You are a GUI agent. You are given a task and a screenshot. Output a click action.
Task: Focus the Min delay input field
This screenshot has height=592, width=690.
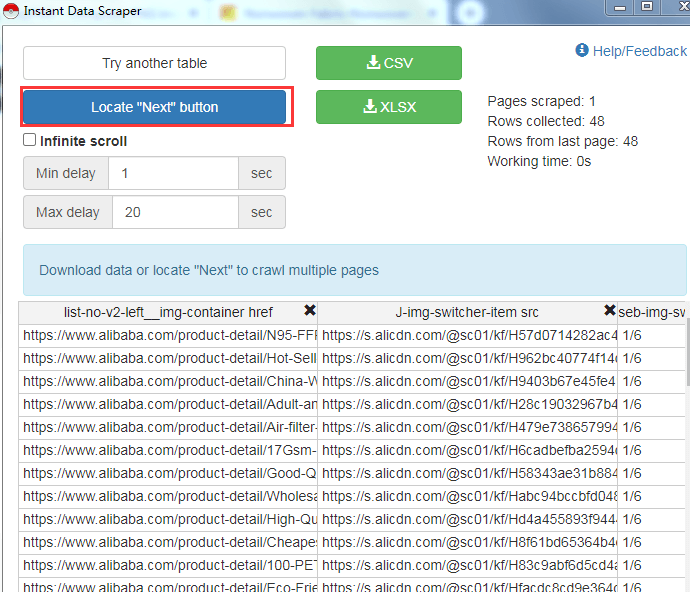click(x=173, y=173)
